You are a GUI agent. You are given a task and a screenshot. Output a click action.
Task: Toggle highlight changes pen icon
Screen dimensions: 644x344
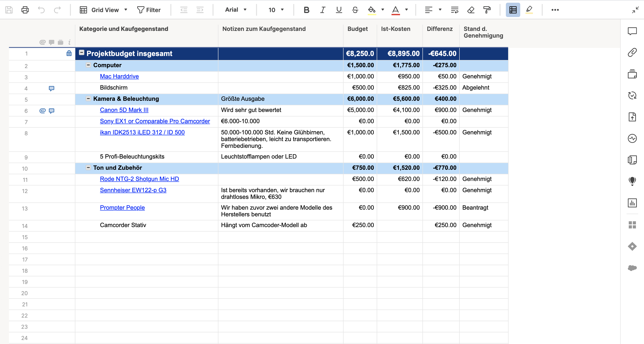529,10
